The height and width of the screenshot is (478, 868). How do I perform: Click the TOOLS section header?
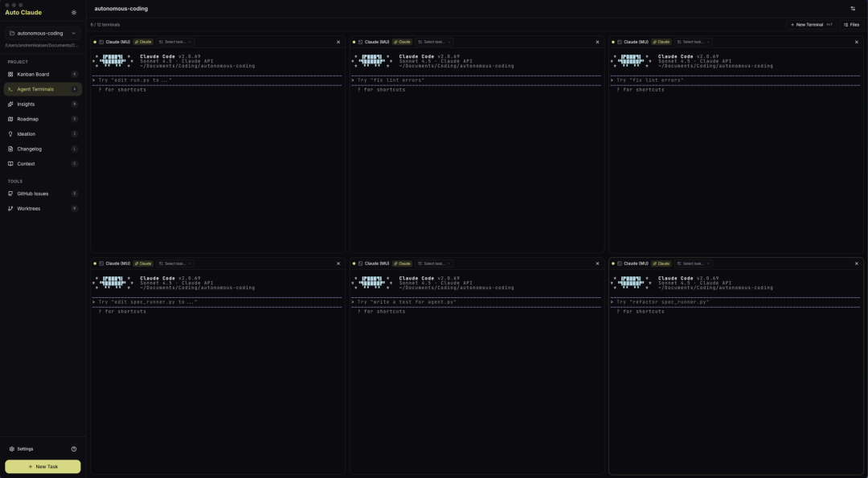coord(15,182)
